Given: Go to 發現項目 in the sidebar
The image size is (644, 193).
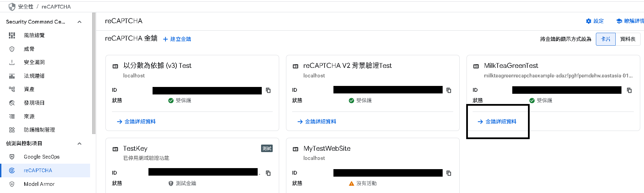Looking at the screenshot, I should 34,103.
